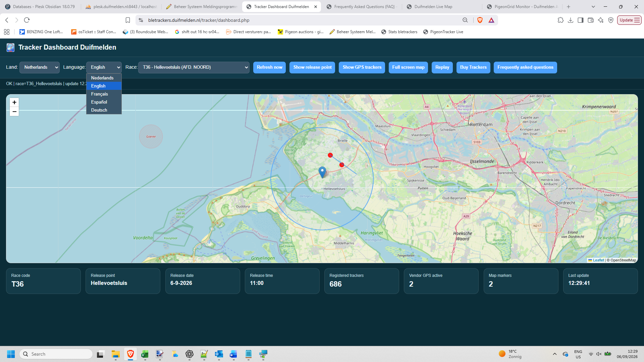Open Excel from the taskbar
Screen dimensions: 644x362
pyautogui.click(x=145, y=354)
